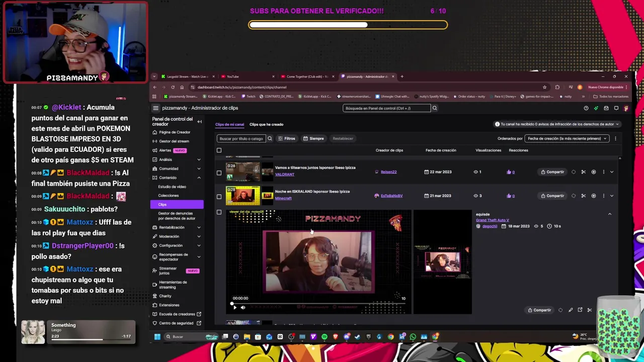This screenshot has height=362, width=644.
Task: Mute the clip preview volume
Action: tap(243, 308)
